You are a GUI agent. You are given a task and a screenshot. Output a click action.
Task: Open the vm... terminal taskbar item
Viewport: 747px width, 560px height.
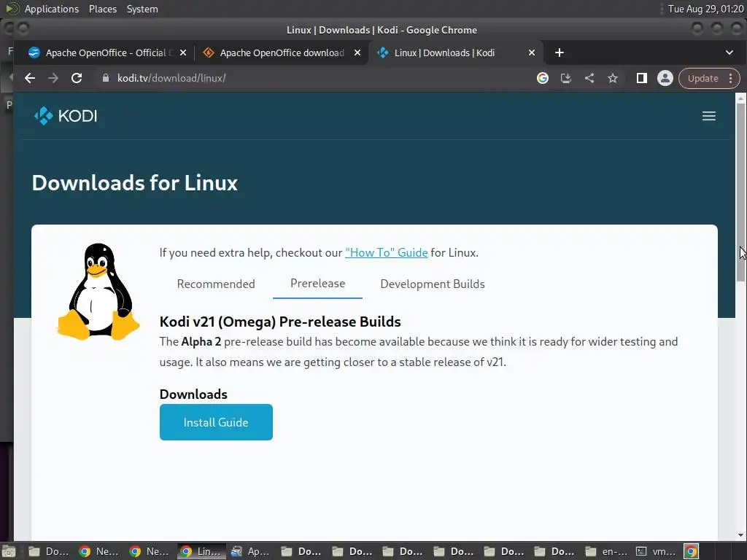657,551
